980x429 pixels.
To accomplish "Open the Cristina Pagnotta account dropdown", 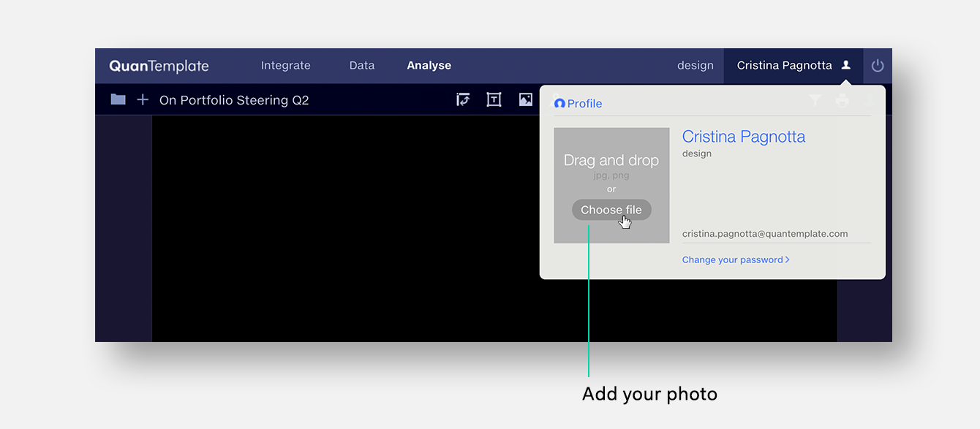I will [x=784, y=65].
